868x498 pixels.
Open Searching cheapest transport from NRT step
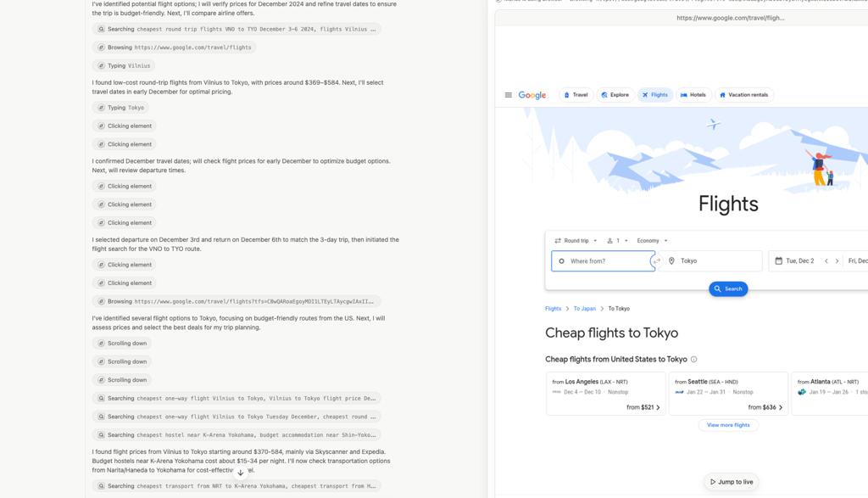tap(236, 486)
